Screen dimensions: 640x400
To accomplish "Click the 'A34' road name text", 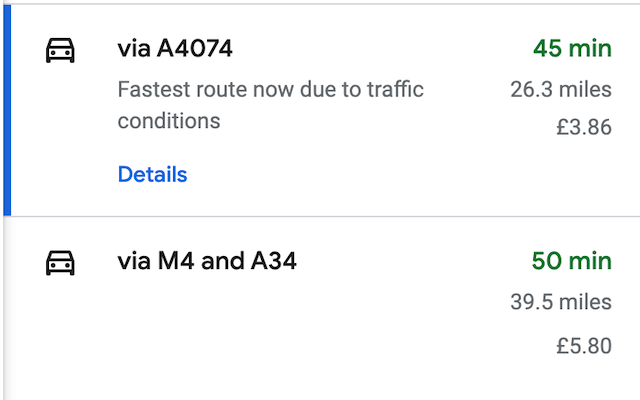I will coord(273,262).
